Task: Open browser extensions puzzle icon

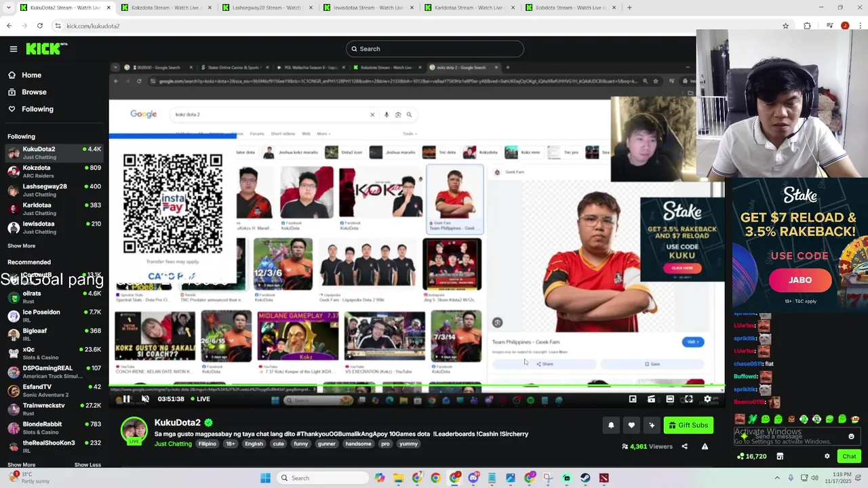Action: click(807, 26)
